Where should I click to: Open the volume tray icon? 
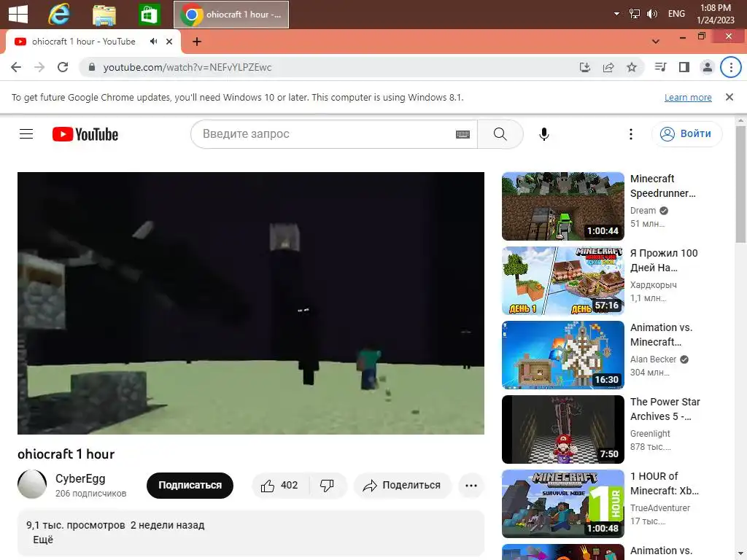point(651,14)
